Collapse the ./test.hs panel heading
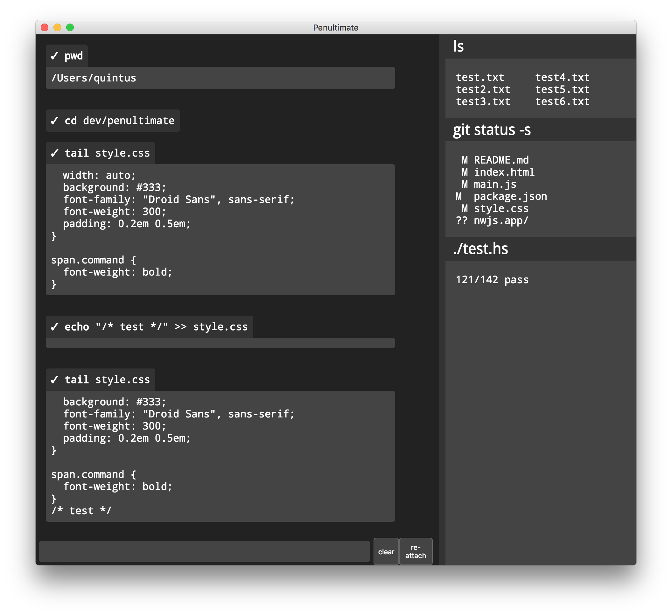Screen dimensions: 672x616 point(480,249)
